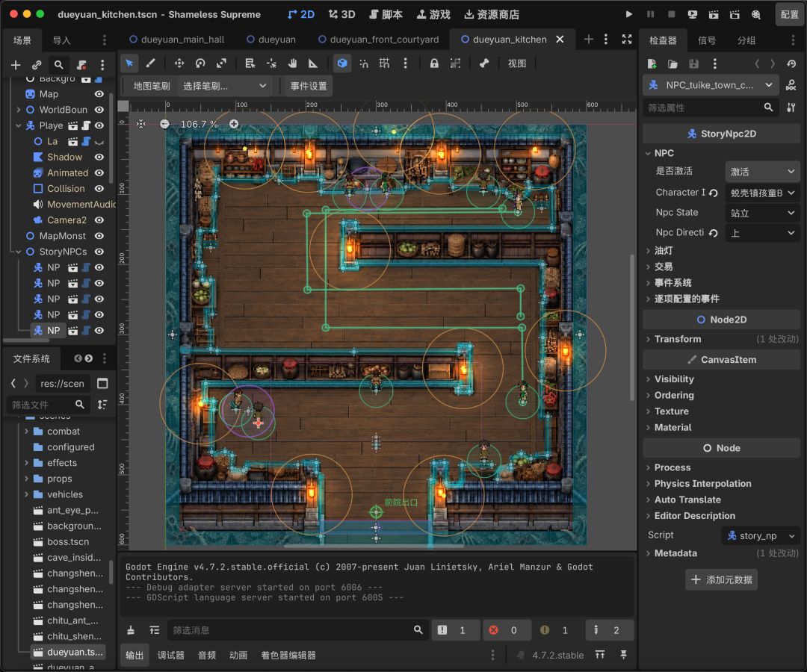Click the 配置 button at top right
Image resolution: width=807 pixels, height=672 pixels.
(790, 14)
